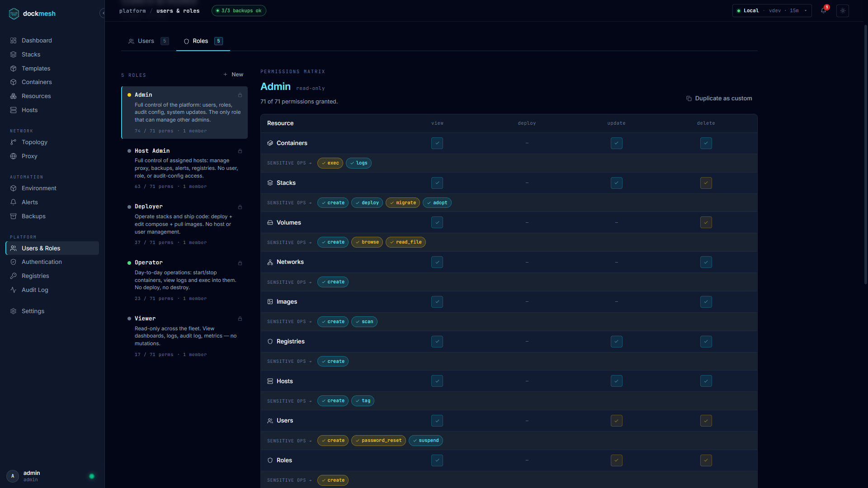Select the Host Admin role card

tap(184, 168)
